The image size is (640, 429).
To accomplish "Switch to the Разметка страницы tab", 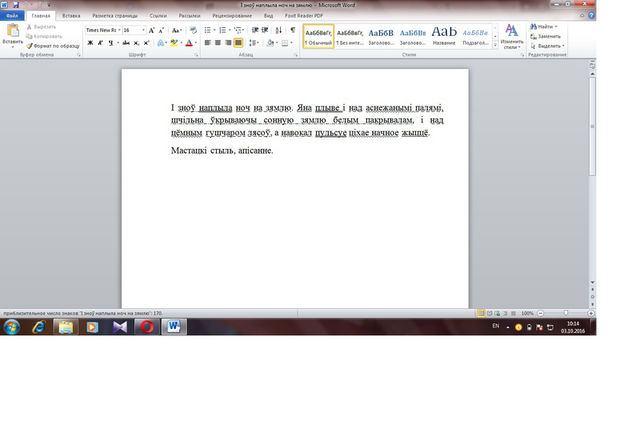I will point(115,16).
